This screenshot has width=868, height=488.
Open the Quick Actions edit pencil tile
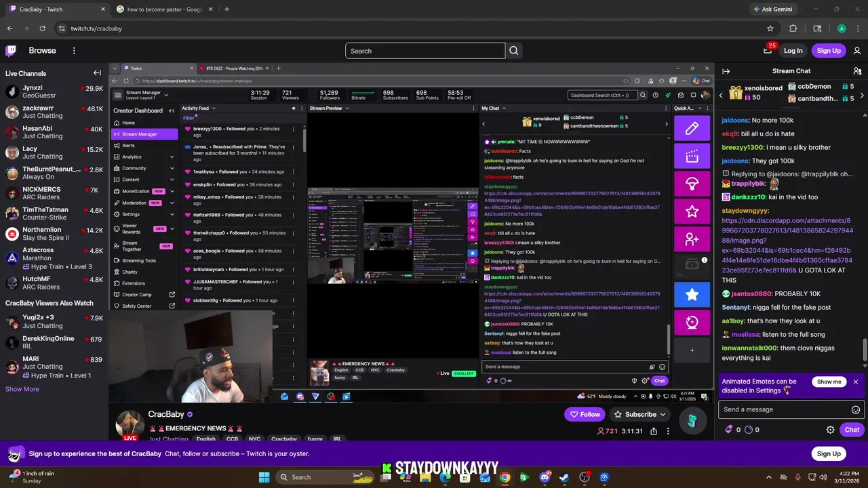tap(692, 129)
